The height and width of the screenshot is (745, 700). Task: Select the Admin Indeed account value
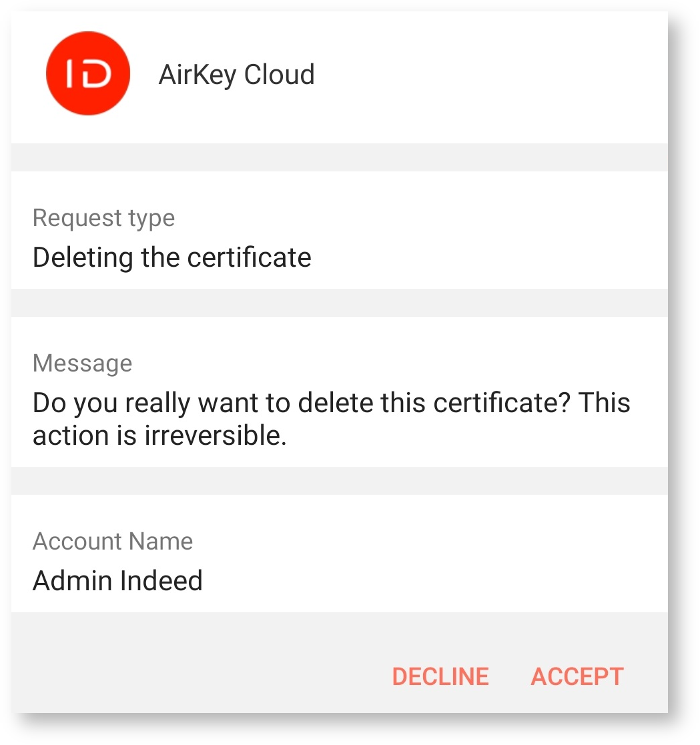point(117,581)
